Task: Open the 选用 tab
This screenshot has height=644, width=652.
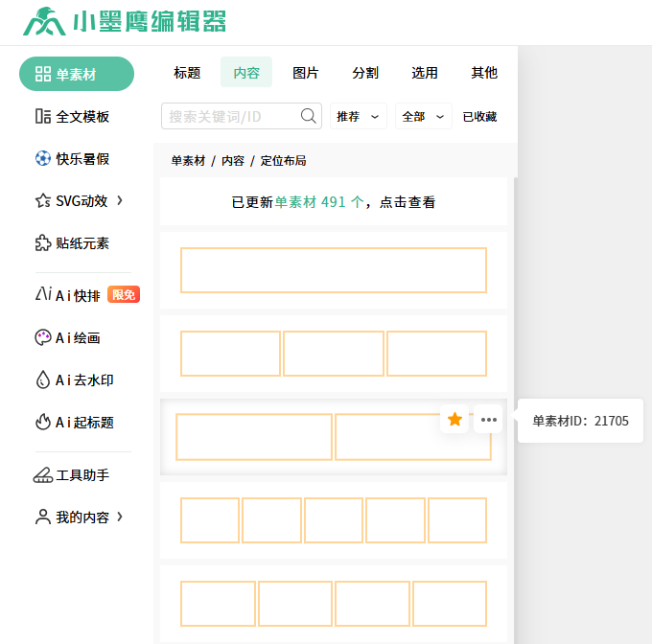Action: 425,72
